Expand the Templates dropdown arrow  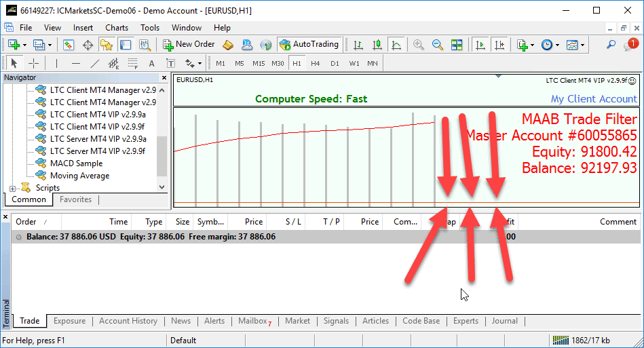pyautogui.click(x=582, y=45)
